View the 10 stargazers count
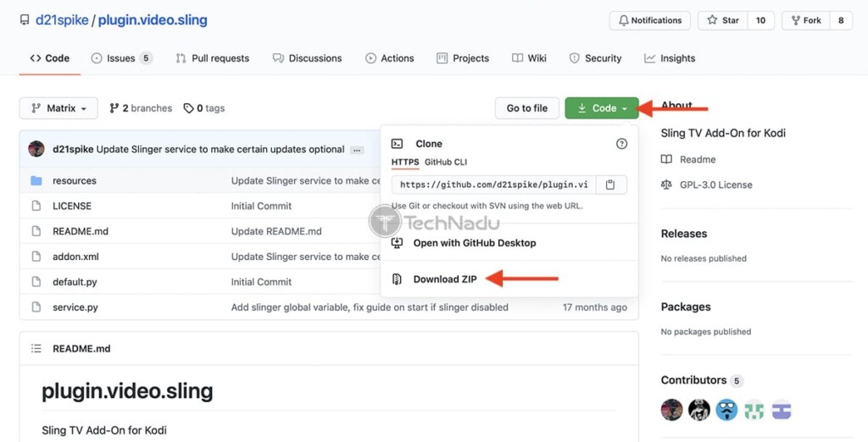The height and width of the screenshot is (442, 868). click(760, 20)
